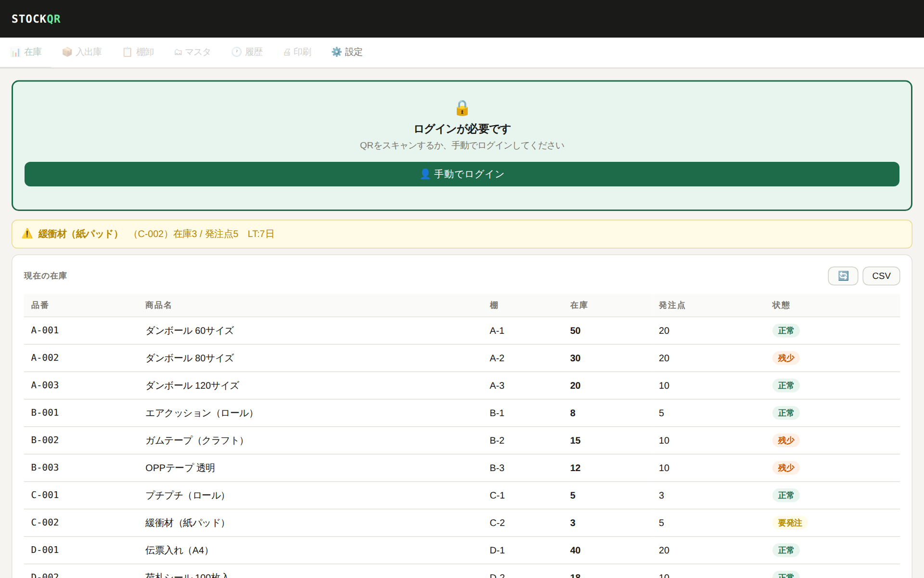Click 正常 status badge for A-001
Image resolution: width=924 pixels, height=578 pixels.
[x=786, y=330]
